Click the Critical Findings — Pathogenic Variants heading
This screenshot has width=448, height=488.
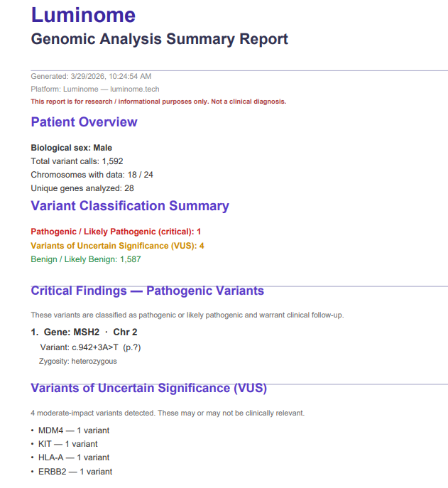147,291
